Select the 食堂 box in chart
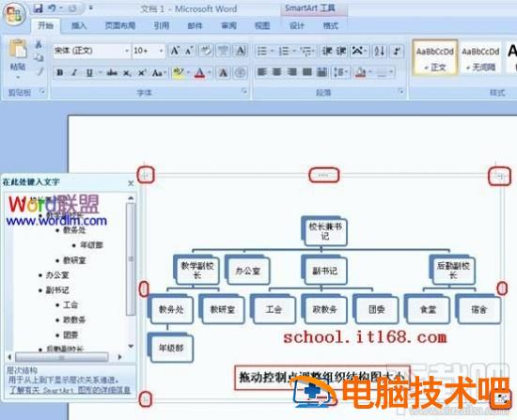 tap(428, 309)
